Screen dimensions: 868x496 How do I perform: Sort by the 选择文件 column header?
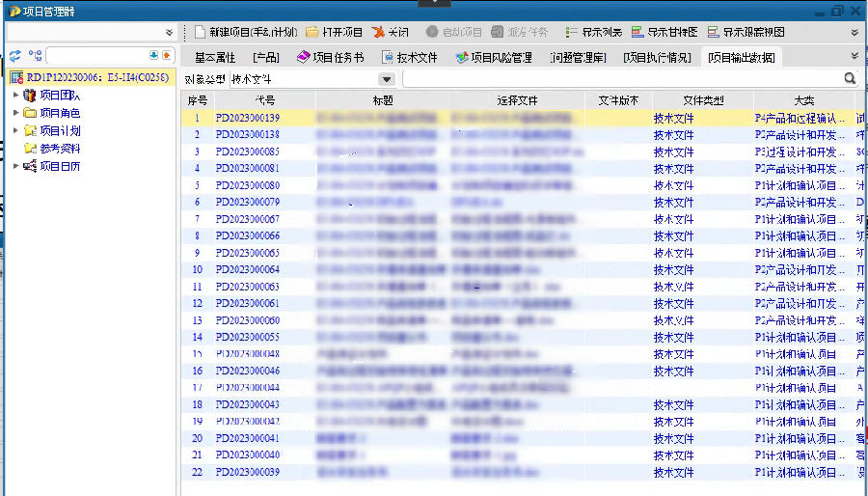[x=517, y=100]
